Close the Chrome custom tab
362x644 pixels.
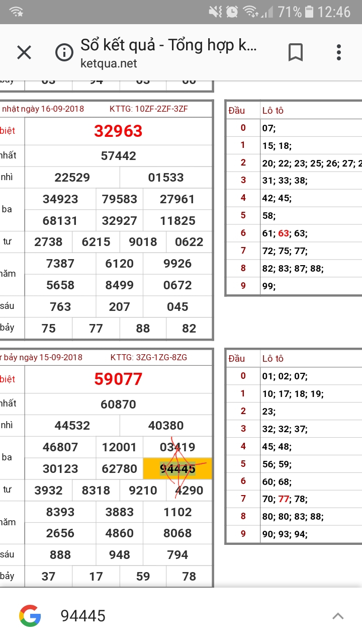(24, 52)
